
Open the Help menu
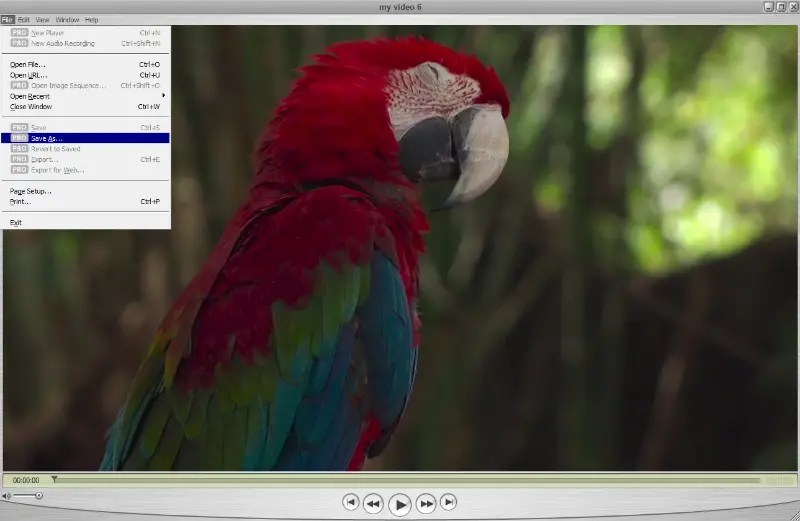[91, 20]
